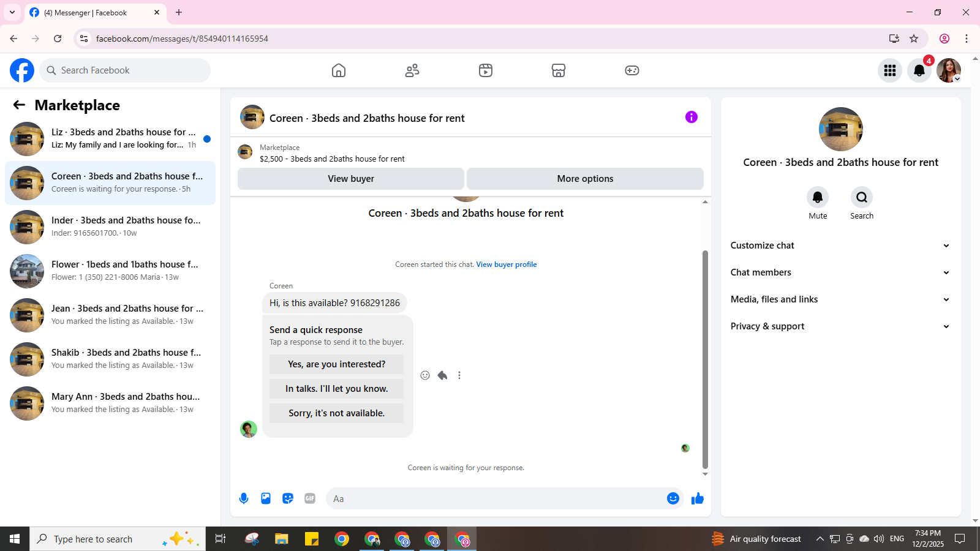Open the Marketplace storefront icon
Viewport: 980px width, 551px height.
559,70
